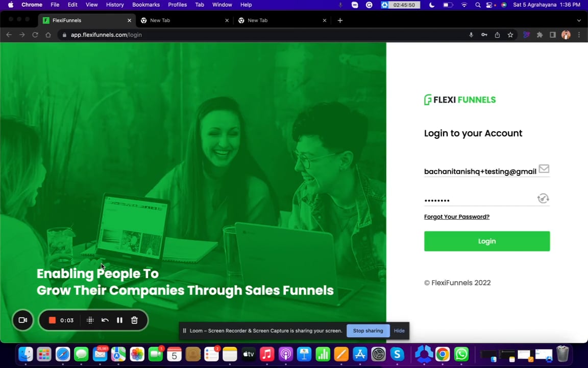Open Chrome three-dot menu
This screenshot has height=368, width=588.
point(579,35)
